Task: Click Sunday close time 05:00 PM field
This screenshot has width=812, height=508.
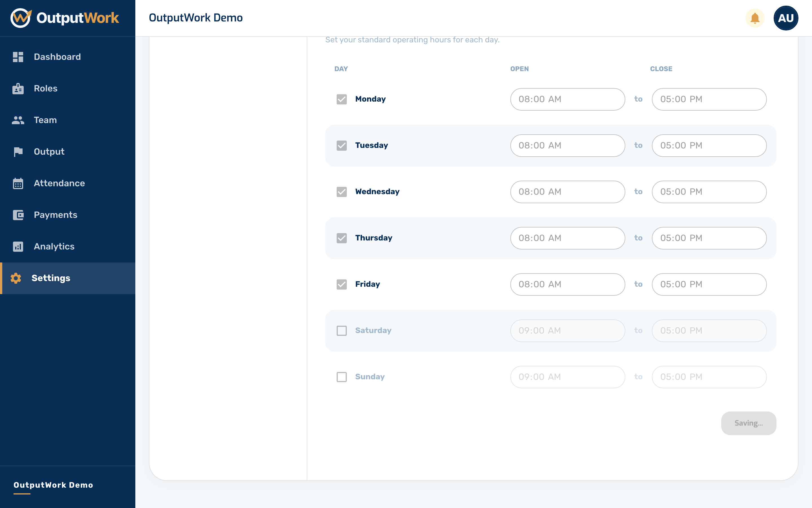Action: (x=709, y=377)
